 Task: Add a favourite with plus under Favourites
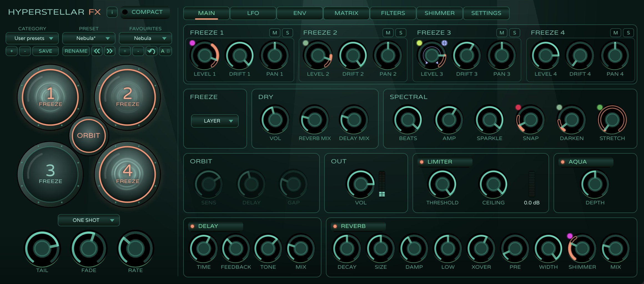click(125, 51)
